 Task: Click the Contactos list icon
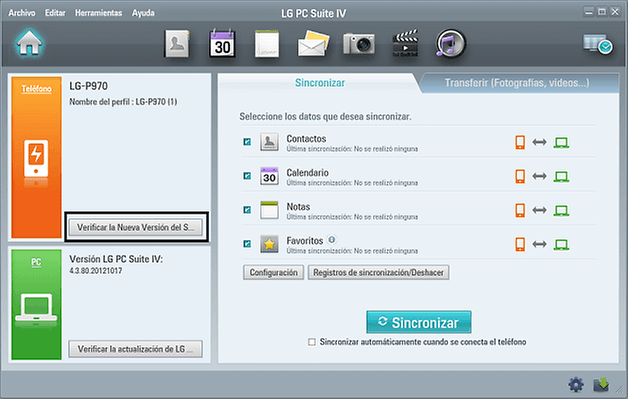[x=269, y=142]
